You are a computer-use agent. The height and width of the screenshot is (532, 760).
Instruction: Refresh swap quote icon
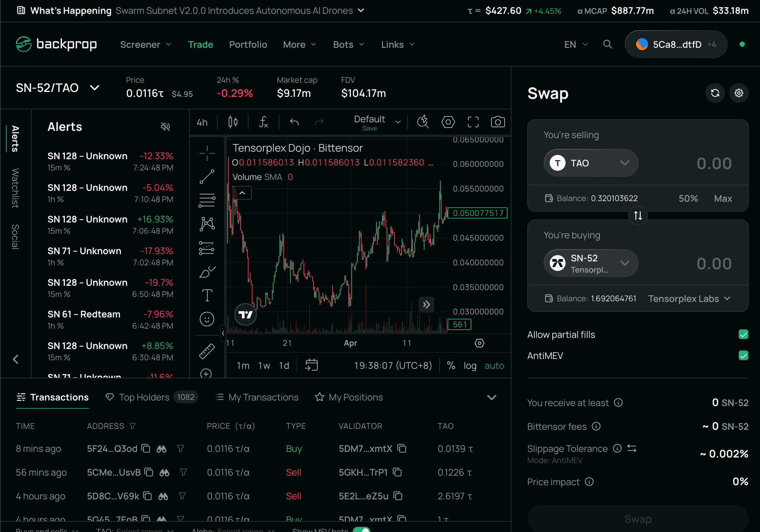715,93
